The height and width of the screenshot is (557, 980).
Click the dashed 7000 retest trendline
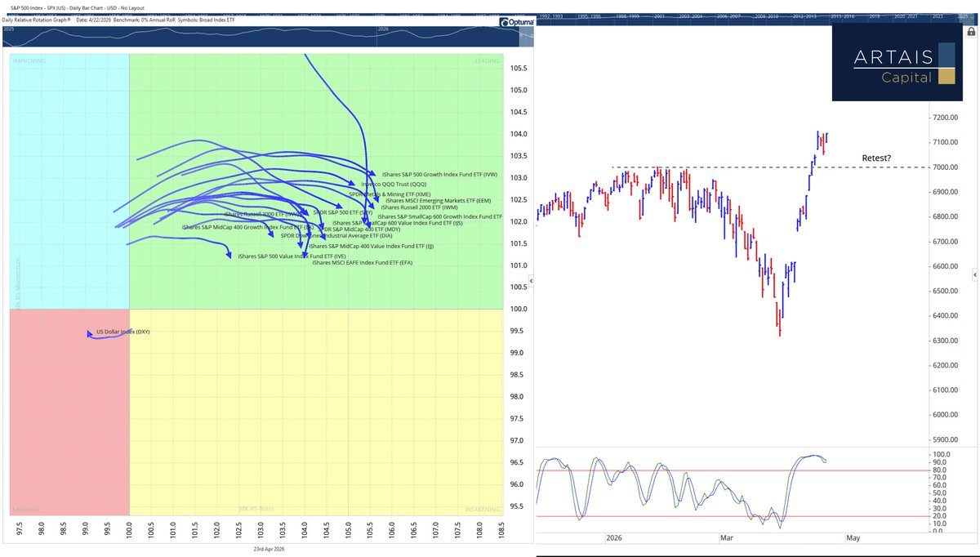[771, 167]
